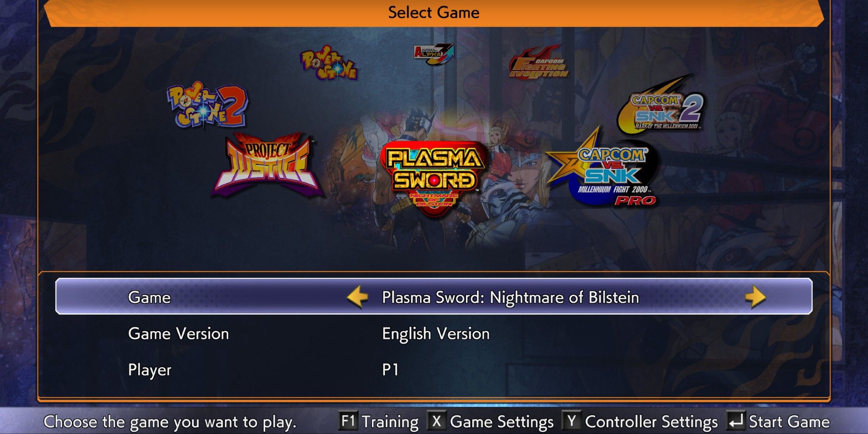Select the Power Stone 2 game logo
868x434 pixels.
pos(208,105)
